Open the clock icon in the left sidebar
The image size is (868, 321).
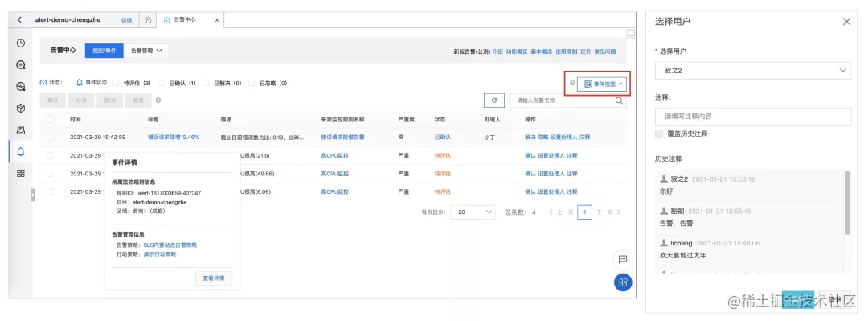(20, 43)
